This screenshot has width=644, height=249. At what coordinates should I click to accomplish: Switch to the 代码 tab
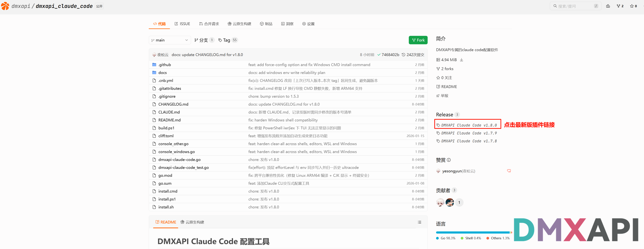[x=159, y=24]
